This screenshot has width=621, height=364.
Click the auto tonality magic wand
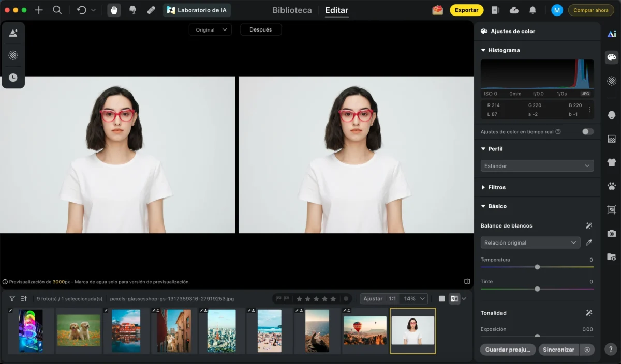[589, 313]
